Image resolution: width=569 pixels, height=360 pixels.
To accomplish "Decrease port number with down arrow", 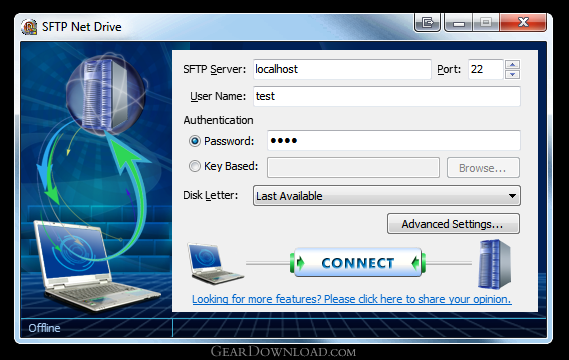I will point(512,74).
